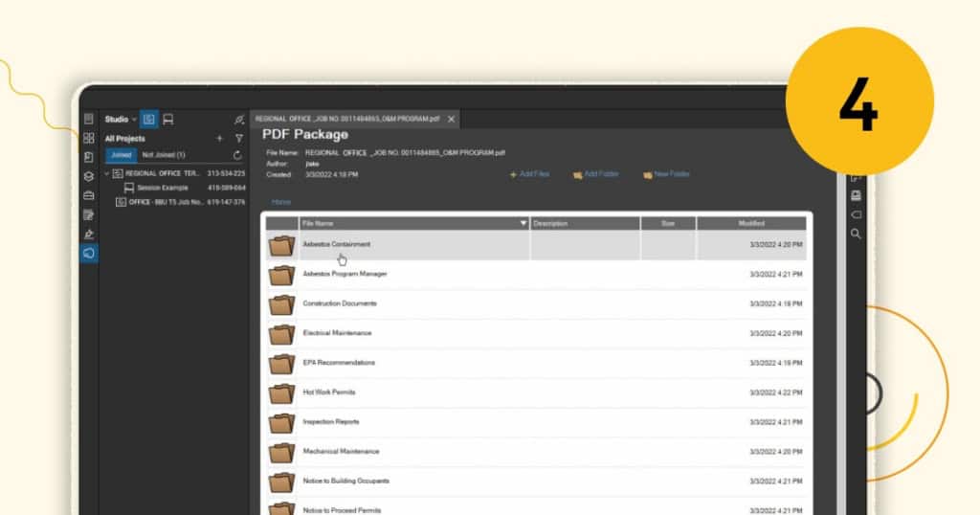980x515 pixels.
Task: Select the Joined tab
Action: [121, 154]
